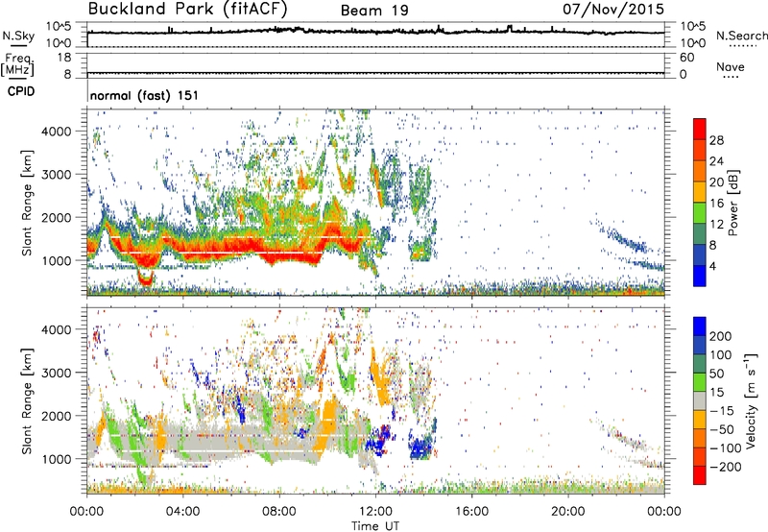Click the 'Beam 19' label
Viewport: 768px width, 532px height.
tap(374, 11)
